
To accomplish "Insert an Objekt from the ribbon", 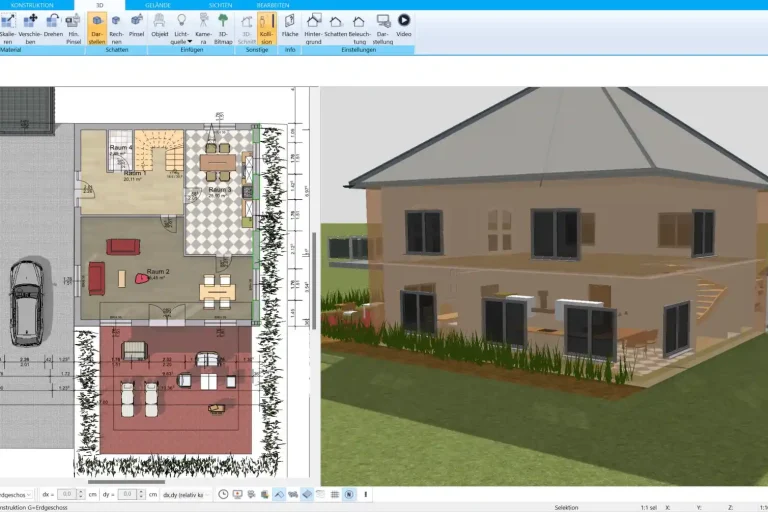I will (x=160, y=25).
